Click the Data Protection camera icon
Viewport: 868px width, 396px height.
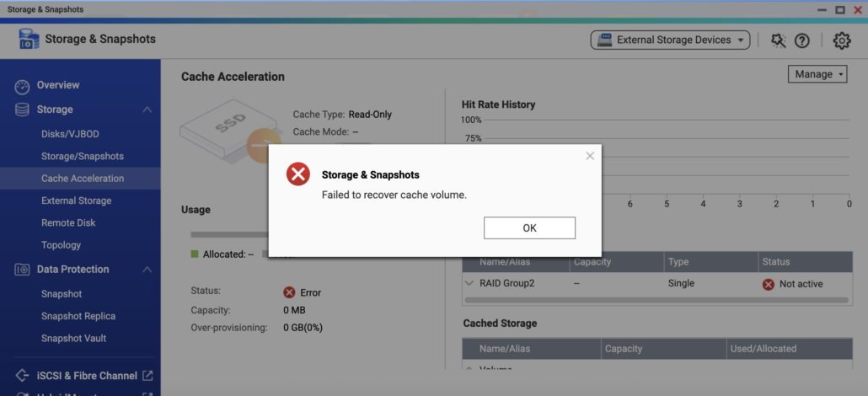click(22, 270)
